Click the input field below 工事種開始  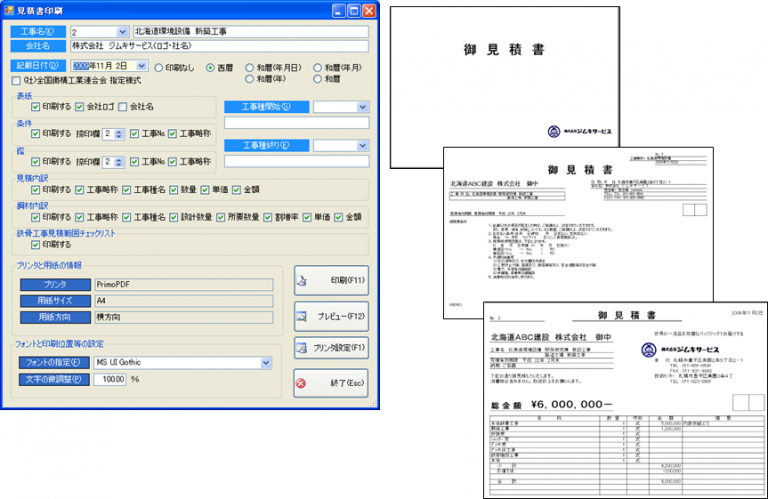coord(297,122)
